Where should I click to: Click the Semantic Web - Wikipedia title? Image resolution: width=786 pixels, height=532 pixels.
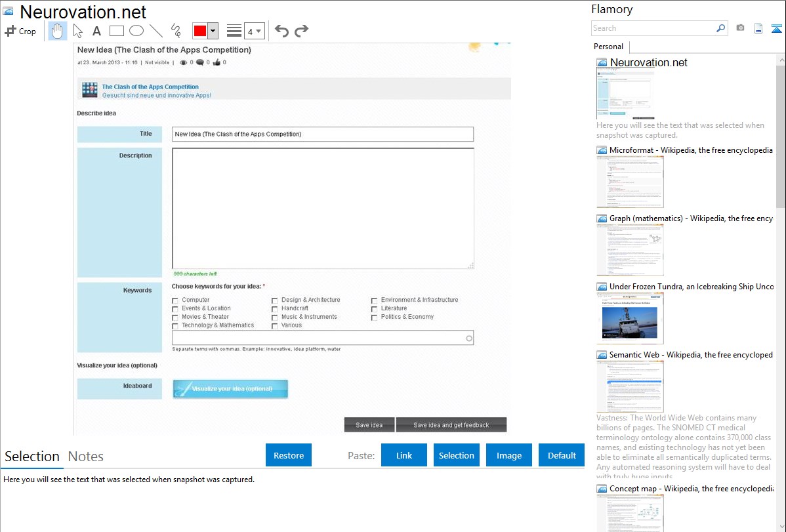pyautogui.click(x=691, y=354)
